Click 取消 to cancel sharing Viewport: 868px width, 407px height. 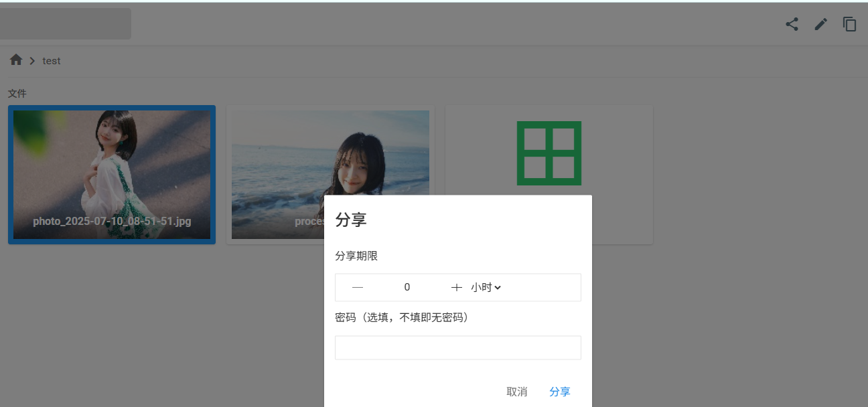(517, 392)
